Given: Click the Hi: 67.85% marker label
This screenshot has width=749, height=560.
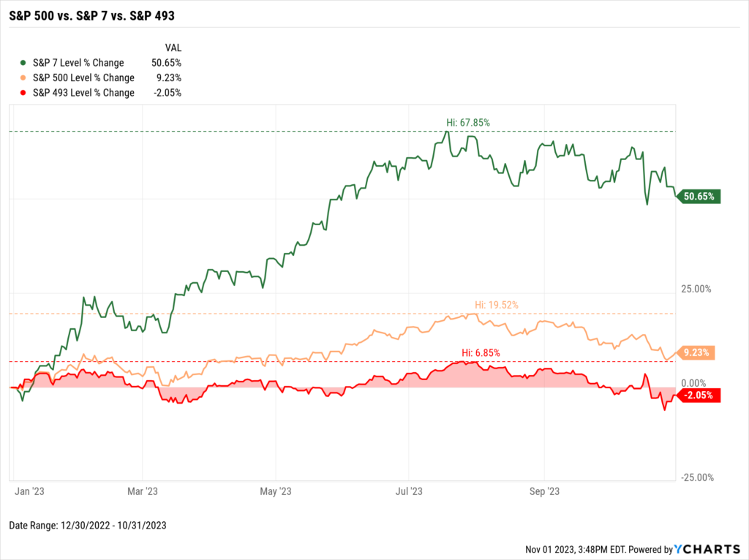Looking at the screenshot, I should pos(473,123).
